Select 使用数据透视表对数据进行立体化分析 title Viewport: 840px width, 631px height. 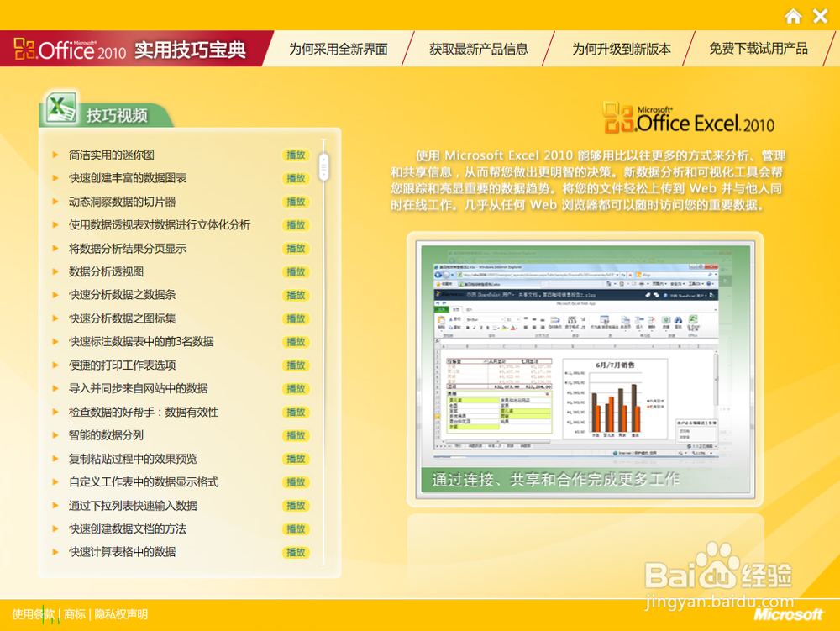160,225
